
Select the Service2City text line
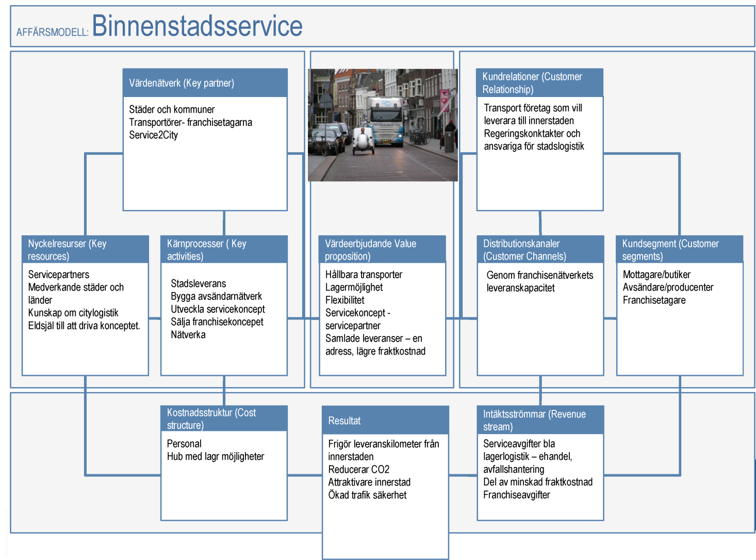pos(153,135)
